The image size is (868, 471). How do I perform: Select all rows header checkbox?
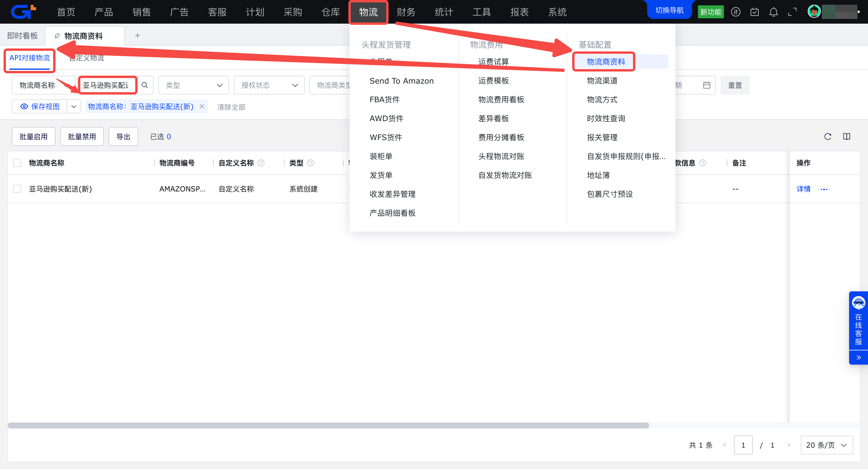click(17, 163)
